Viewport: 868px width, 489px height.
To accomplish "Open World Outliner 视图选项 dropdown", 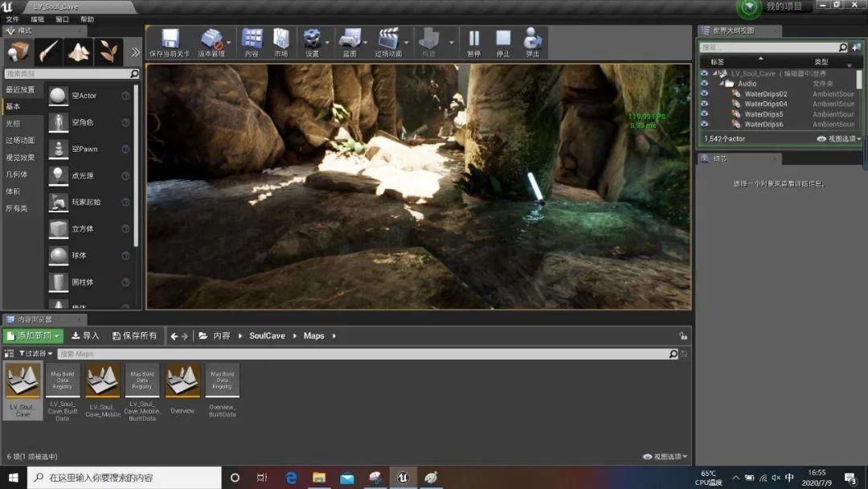I will (838, 139).
